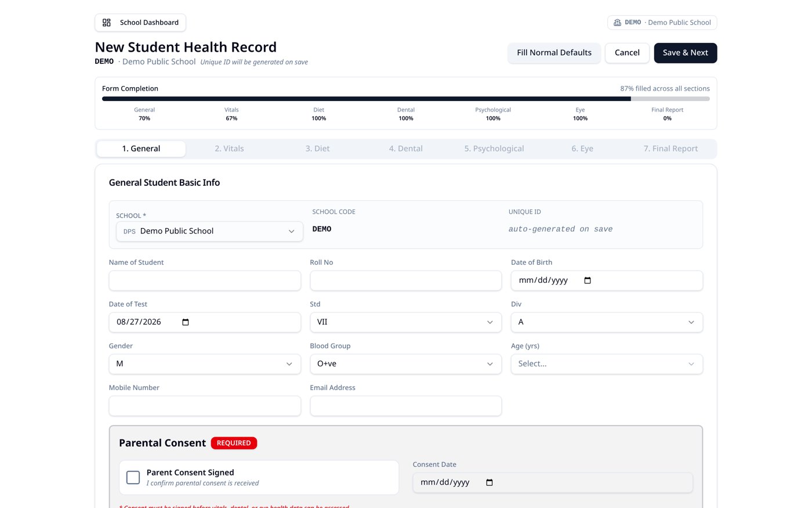Image resolution: width=812 pixels, height=508 pixels.
Task: Click the Form Completion progress bar
Action: point(405,99)
